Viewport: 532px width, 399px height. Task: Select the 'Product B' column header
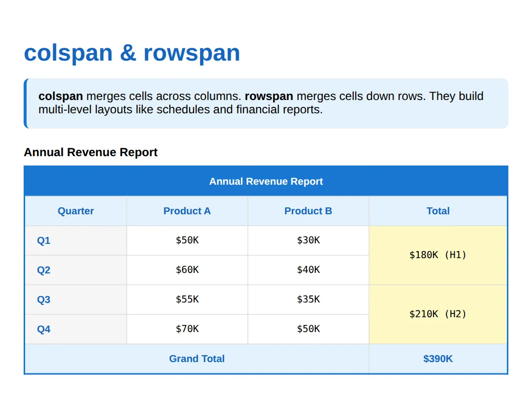pyautogui.click(x=308, y=211)
